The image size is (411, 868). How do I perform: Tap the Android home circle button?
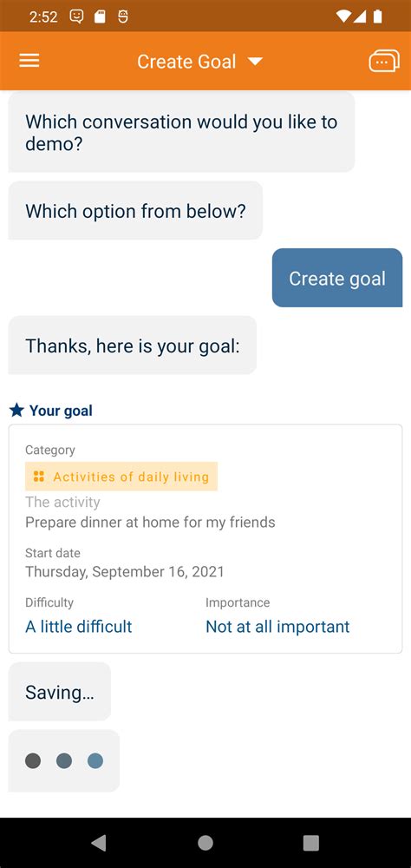point(205,843)
